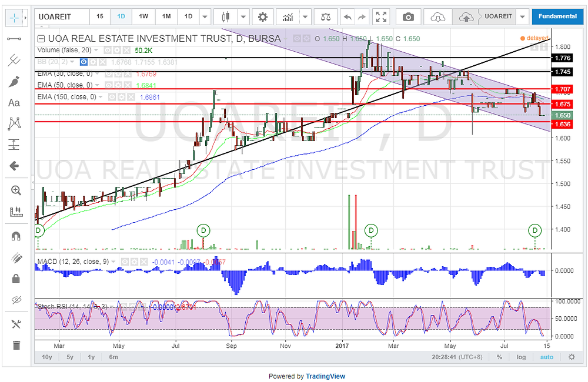Open Volume indicator settings gear
Viewport: 588px width, 382px height.
tap(117, 50)
